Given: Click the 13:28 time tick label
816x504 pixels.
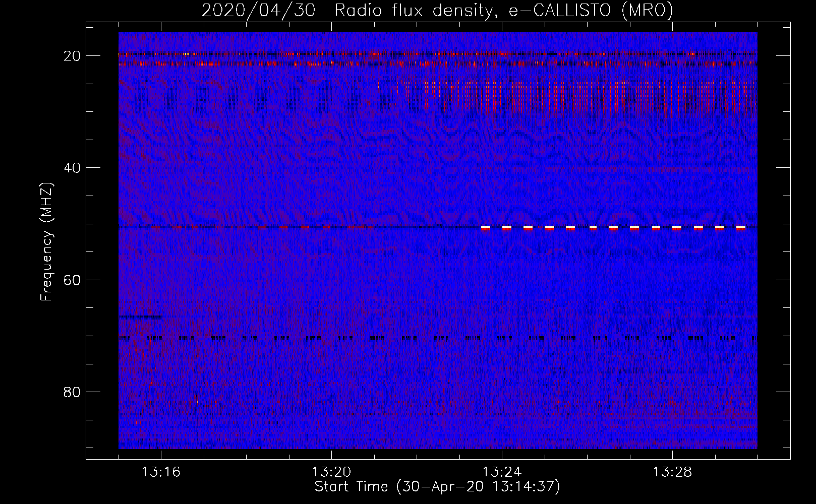Looking at the screenshot, I should click(672, 472).
